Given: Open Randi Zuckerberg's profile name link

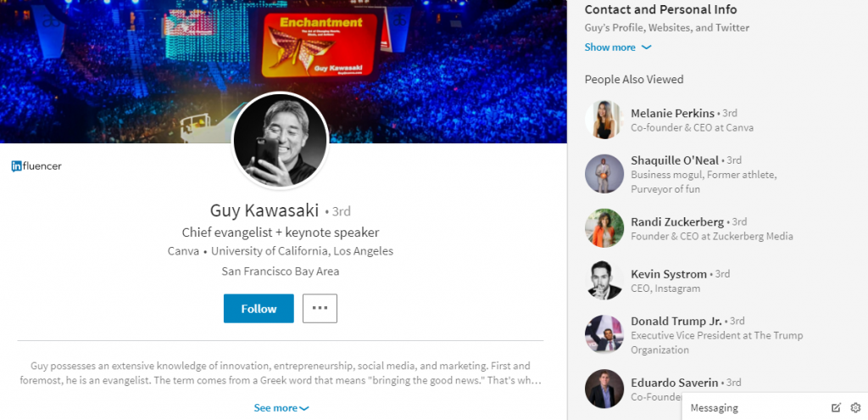Looking at the screenshot, I should point(677,221).
